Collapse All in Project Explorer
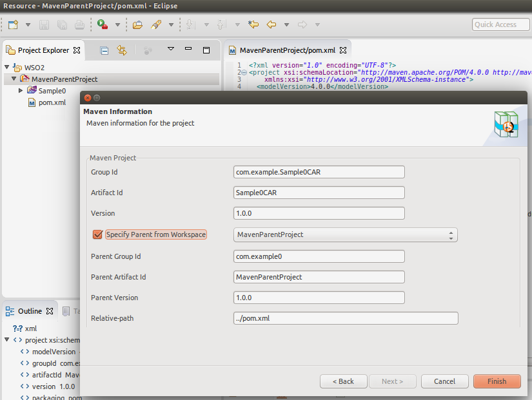Viewport: 532px width, 400px height. (x=104, y=50)
